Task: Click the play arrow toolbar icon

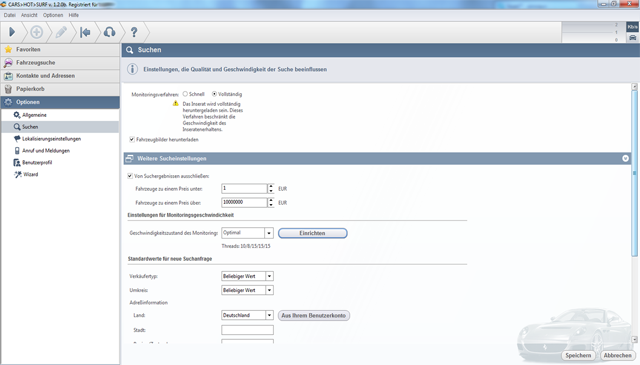Action: point(12,32)
